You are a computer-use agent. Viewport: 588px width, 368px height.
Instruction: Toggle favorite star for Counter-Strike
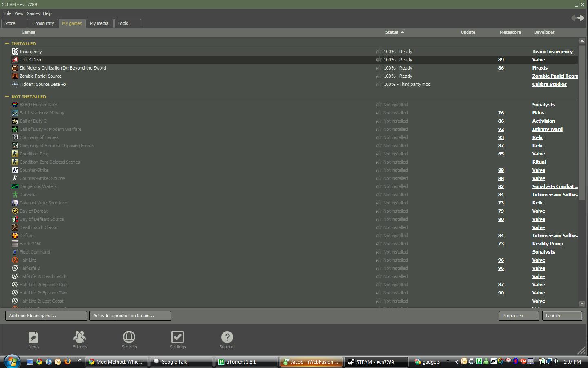[379, 170]
